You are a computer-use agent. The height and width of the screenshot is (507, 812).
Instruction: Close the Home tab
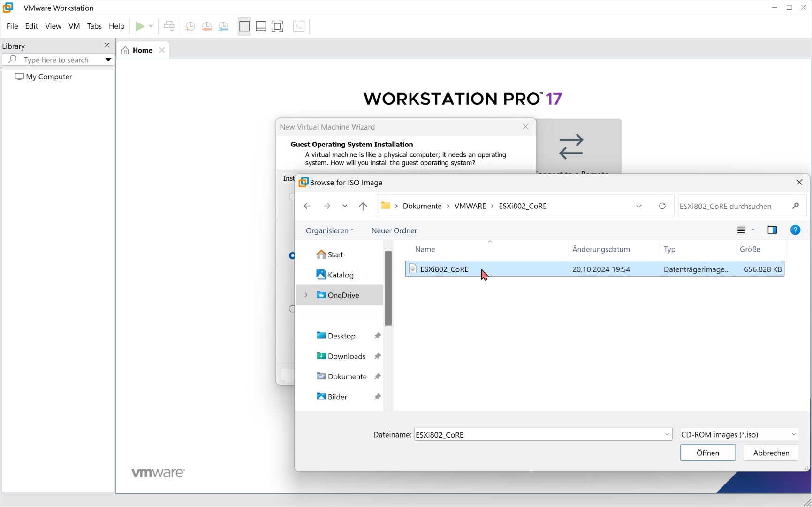tap(162, 50)
